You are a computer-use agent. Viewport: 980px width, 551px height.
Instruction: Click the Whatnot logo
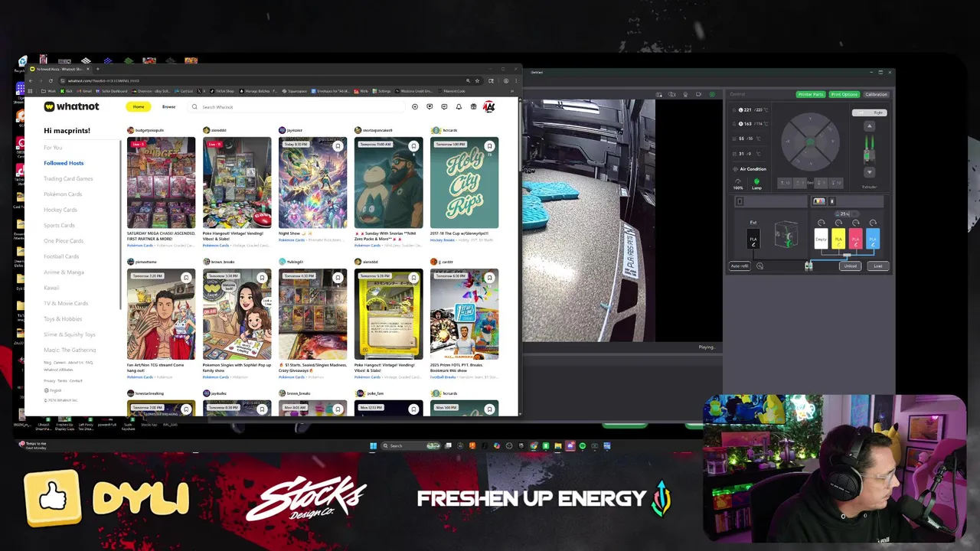click(x=71, y=106)
